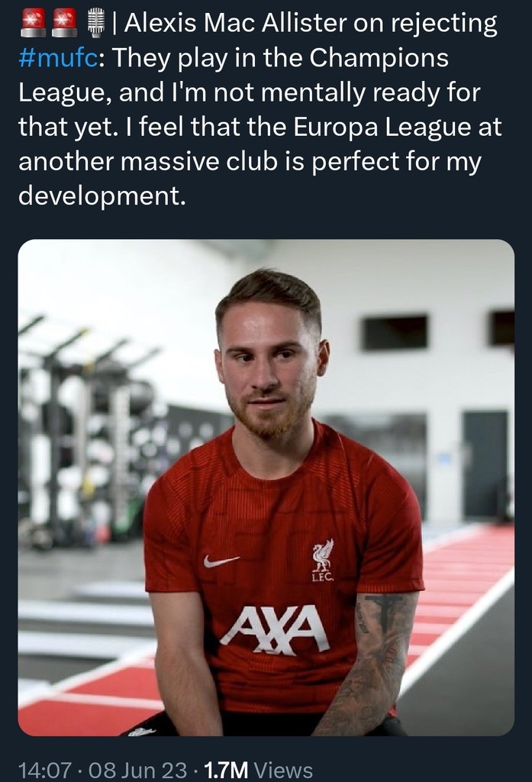Click the AXA sponsor logo on the shirt
The width and height of the screenshot is (532, 782).
pyautogui.click(x=274, y=629)
